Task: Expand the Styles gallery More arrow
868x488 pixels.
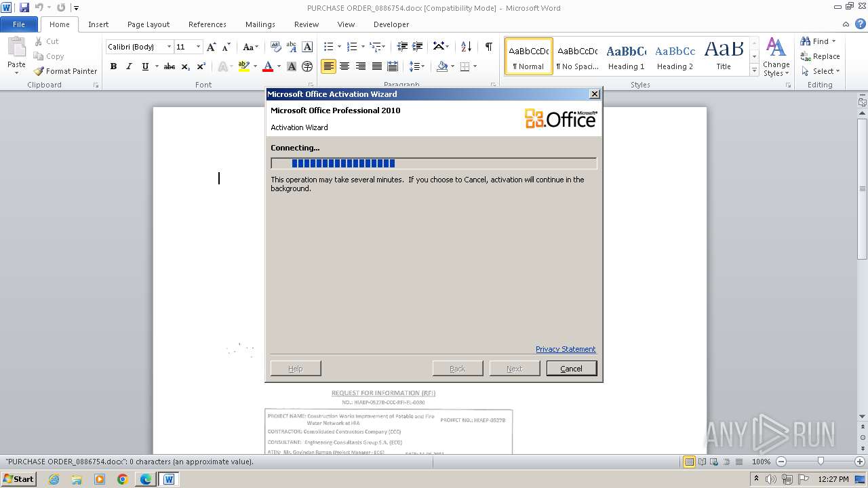Action: point(754,70)
